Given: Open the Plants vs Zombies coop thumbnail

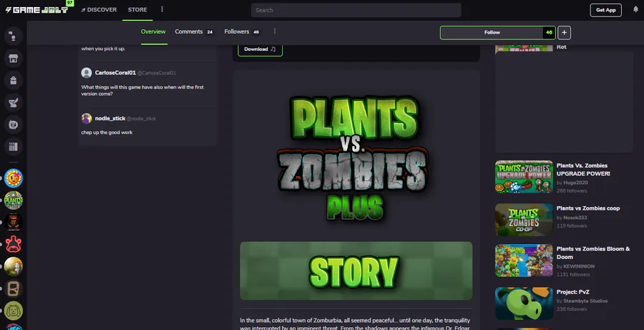Looking at the screenshot, I should (x=524, y=220).
